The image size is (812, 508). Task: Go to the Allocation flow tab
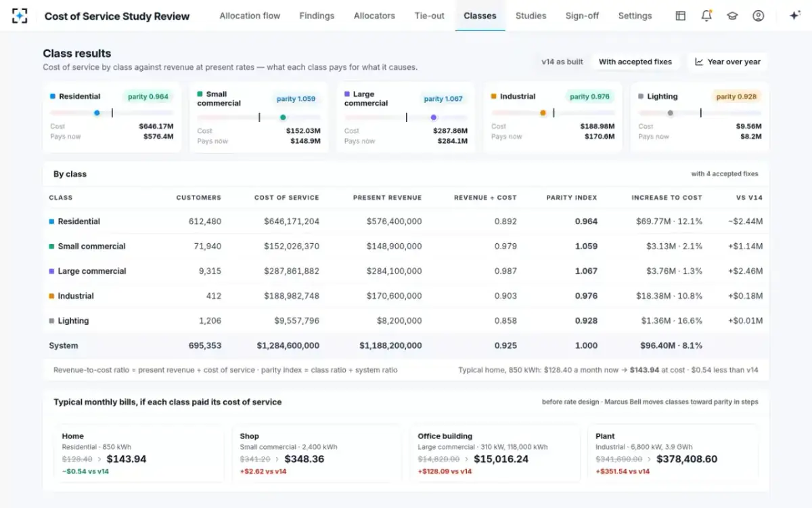250,16
